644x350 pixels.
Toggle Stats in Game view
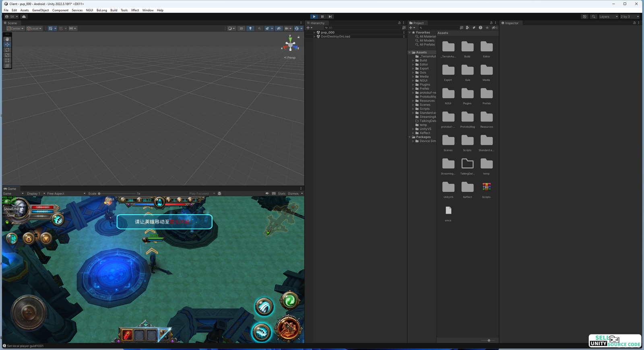282,193
